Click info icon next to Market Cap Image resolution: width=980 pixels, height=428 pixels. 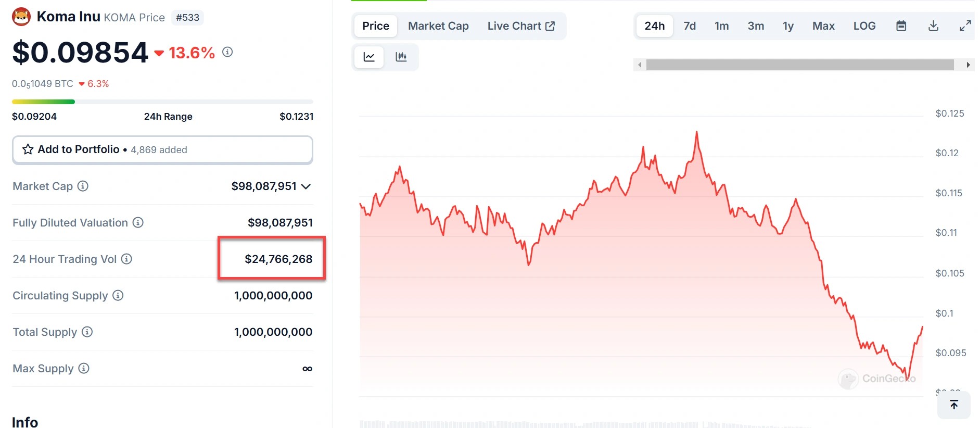(x=83, y=186)
